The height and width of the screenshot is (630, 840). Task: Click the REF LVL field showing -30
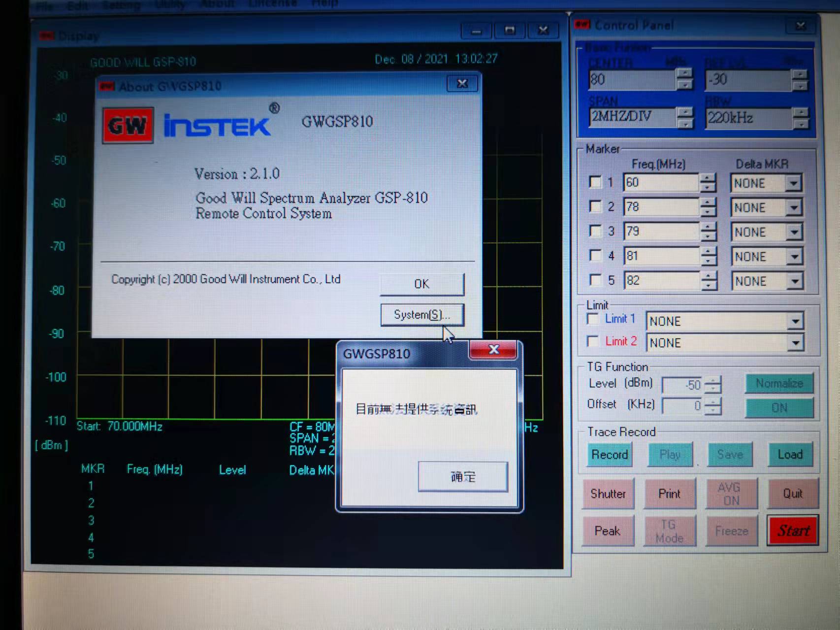[x=748, y=80]
